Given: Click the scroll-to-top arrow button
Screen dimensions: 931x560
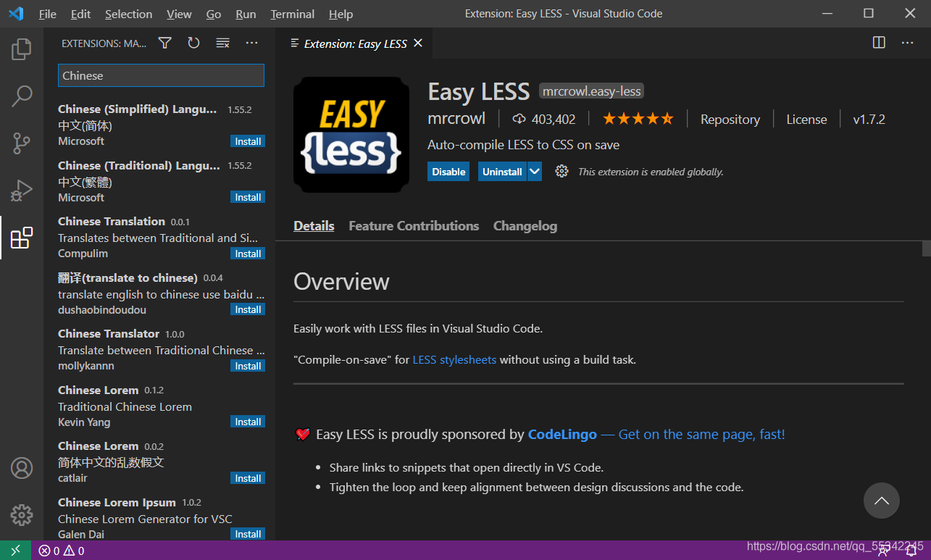Looking at the screenshot, I should coord(882,501).
